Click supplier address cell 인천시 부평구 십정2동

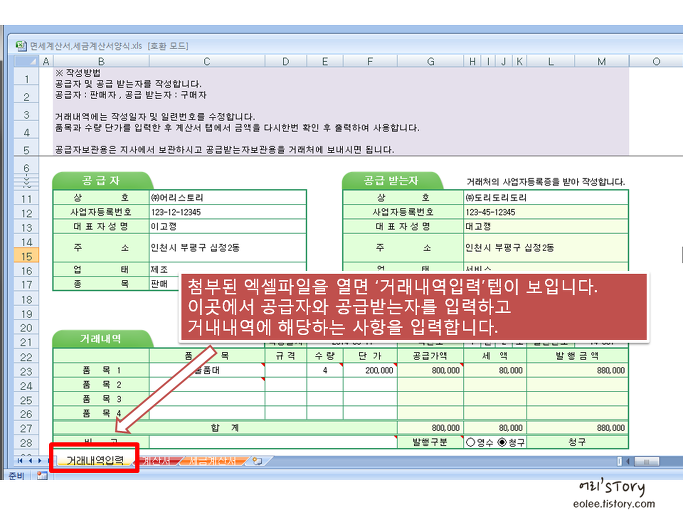coord(227,248)
